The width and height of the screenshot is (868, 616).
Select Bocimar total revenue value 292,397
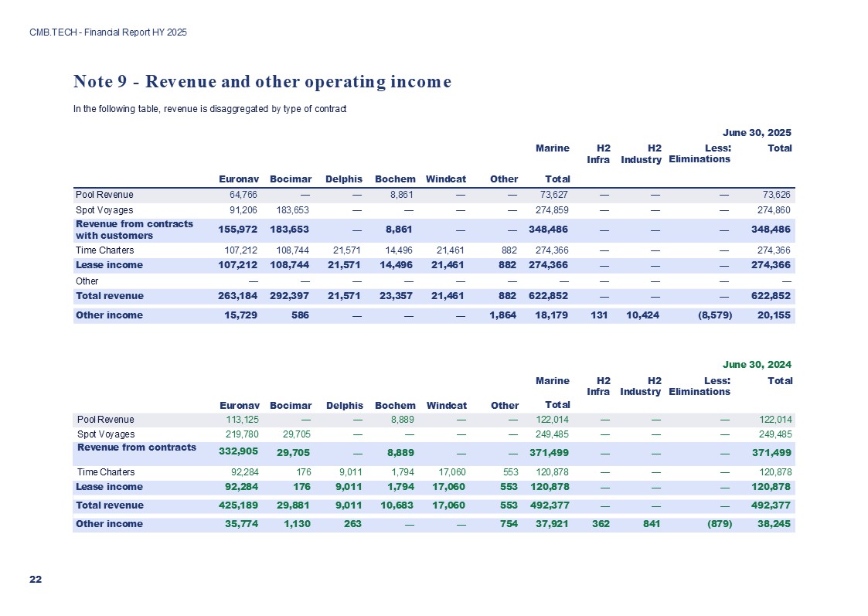click(291, 296)
